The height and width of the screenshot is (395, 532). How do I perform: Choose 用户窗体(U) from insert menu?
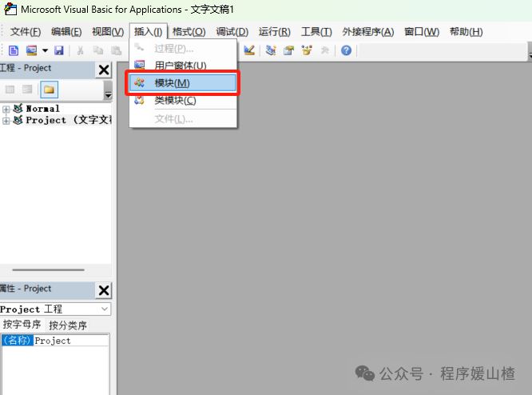point(183,65)
